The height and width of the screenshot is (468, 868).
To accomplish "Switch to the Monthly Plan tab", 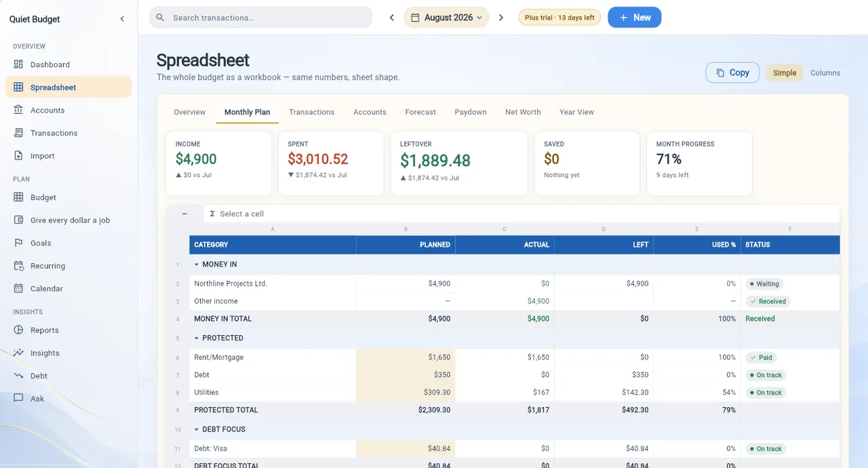I will [248, 112].
